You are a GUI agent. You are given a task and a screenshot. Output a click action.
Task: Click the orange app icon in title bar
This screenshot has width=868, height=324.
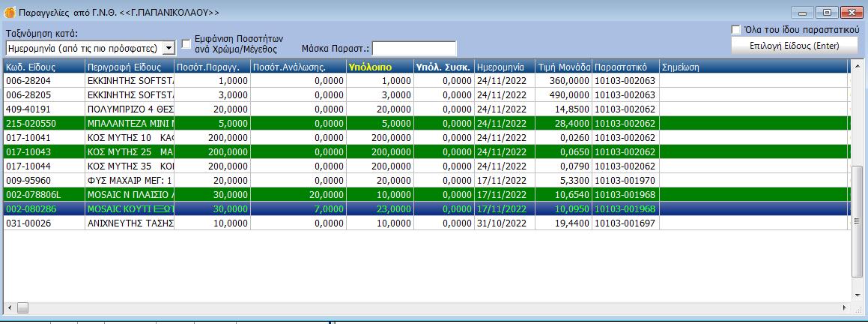coord(10,12)
